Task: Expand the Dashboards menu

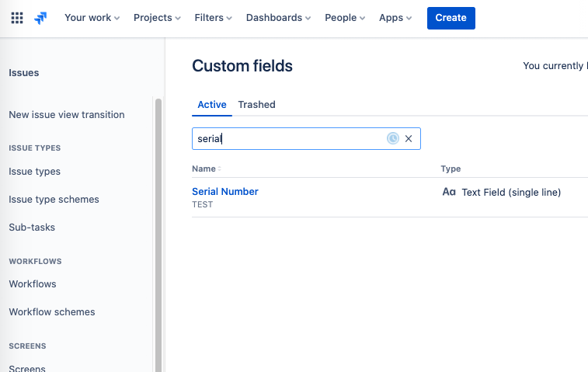Action: pyautogui.click(x=278, y=18)
